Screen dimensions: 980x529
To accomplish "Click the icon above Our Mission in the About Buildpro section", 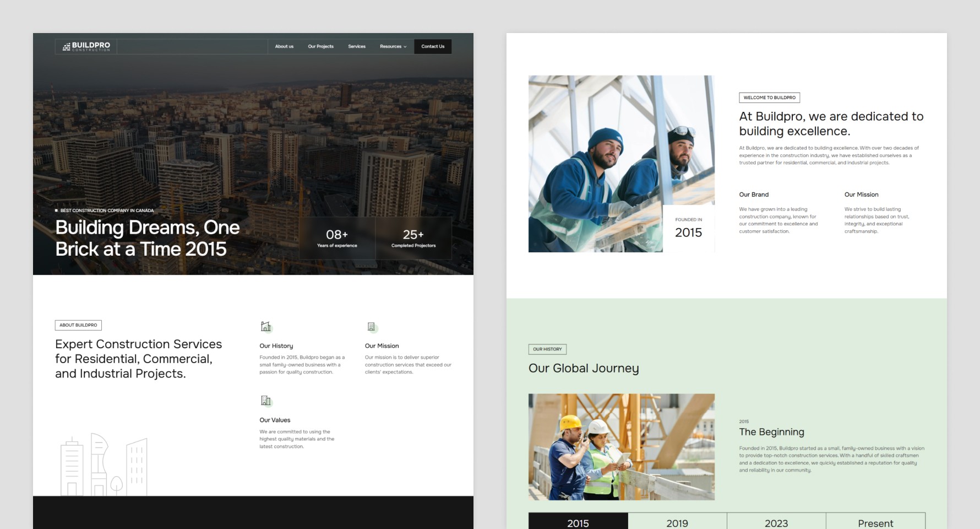I will point(372,327).
